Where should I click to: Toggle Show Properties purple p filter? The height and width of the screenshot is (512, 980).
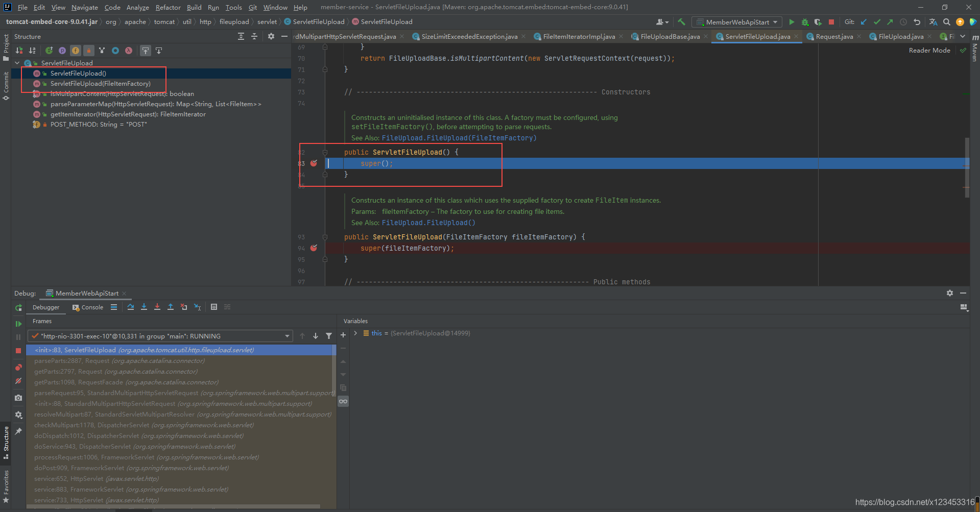coord(62,51)
